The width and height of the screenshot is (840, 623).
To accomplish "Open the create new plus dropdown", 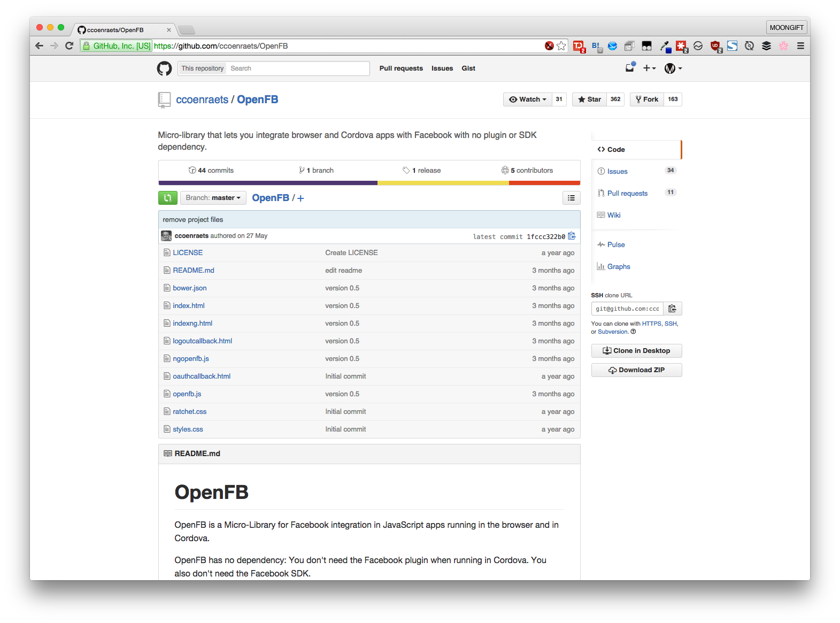I will tap(649, 68).
